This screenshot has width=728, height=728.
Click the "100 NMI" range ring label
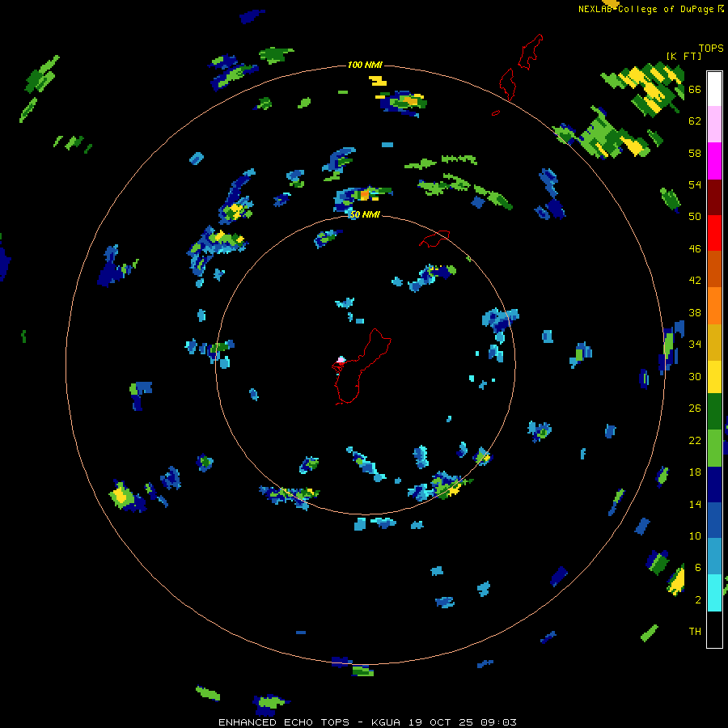[365, 65]
